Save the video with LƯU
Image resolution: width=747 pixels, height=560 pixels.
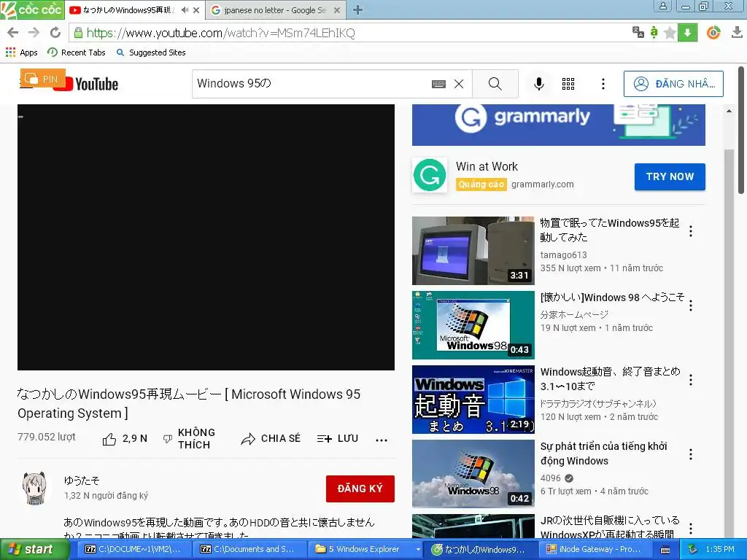click(338, 438)
